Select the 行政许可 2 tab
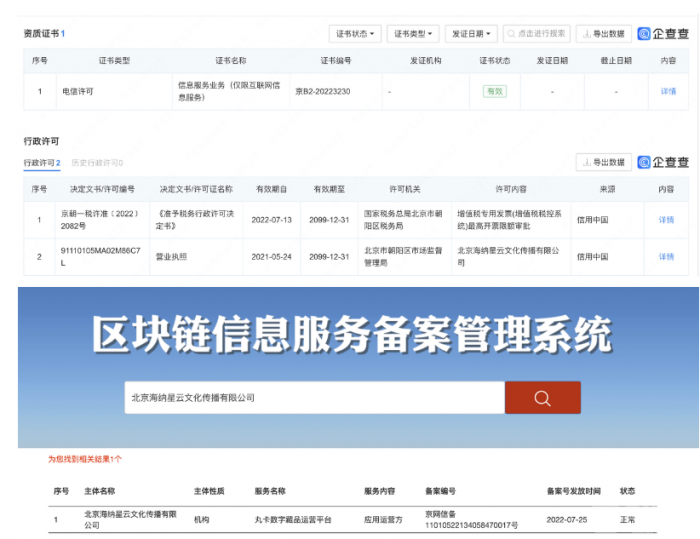700x539 pixels. tap(42, 163)
